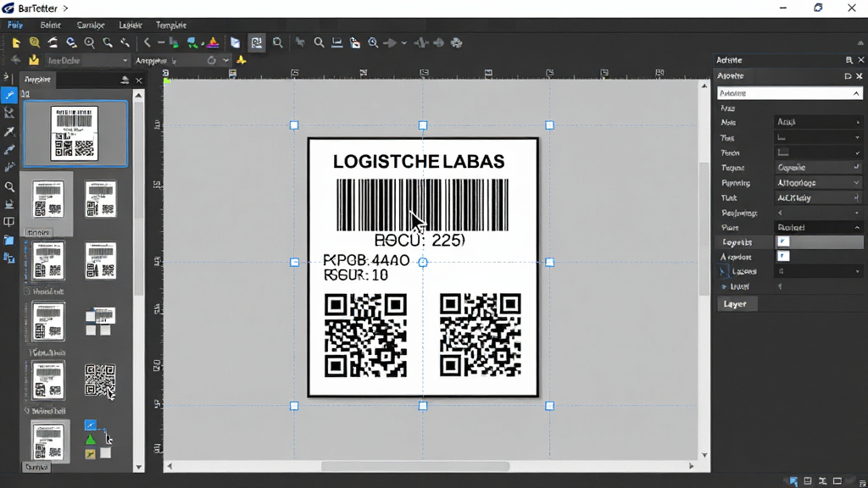
Task: Select the highlighted blue pen tool in left sidebar
Action: [8, 96]
